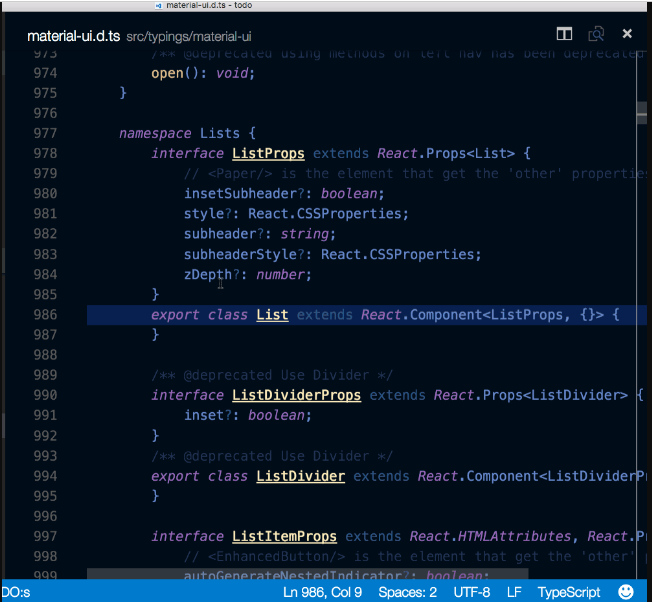Select TypeScript language mode
Image resolution: width=652 pixels, height=602 pixels.
pyautogui.click(x=569, y=592)
